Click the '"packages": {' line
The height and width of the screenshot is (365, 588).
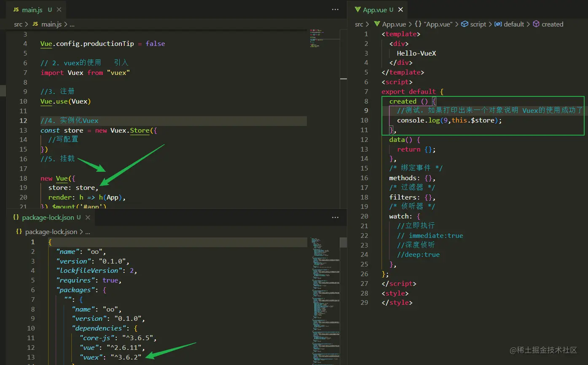(x=81, y=290)
